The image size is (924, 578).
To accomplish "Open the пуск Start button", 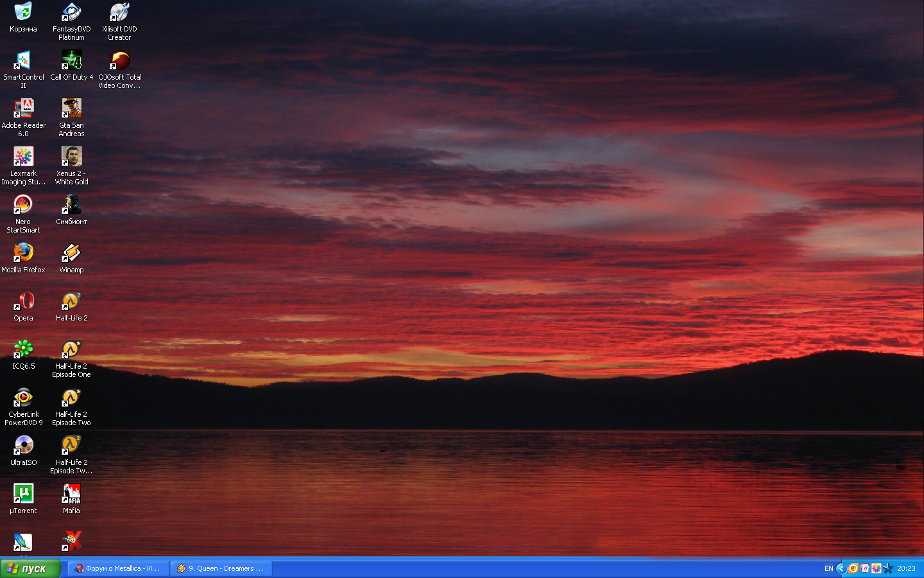I will pos(30,568).
